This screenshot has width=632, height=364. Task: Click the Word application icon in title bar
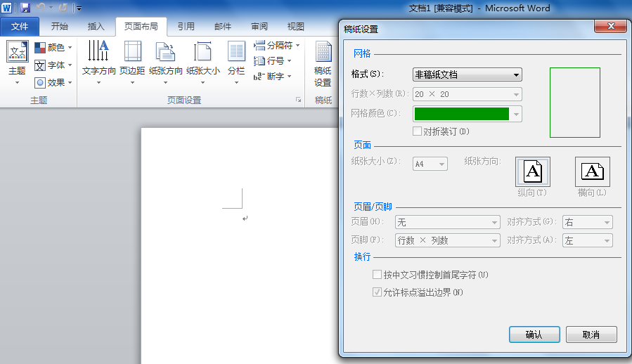pyautogui.click(x=6, y=8)
